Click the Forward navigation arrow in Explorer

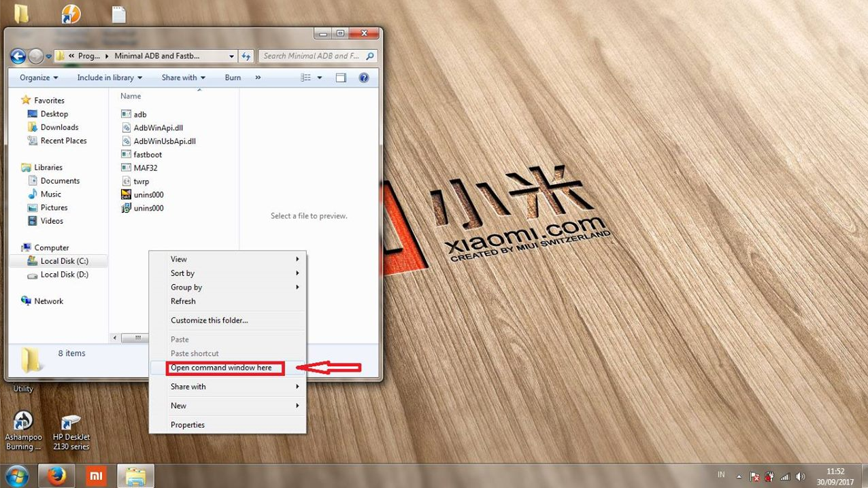pos(36,56)
